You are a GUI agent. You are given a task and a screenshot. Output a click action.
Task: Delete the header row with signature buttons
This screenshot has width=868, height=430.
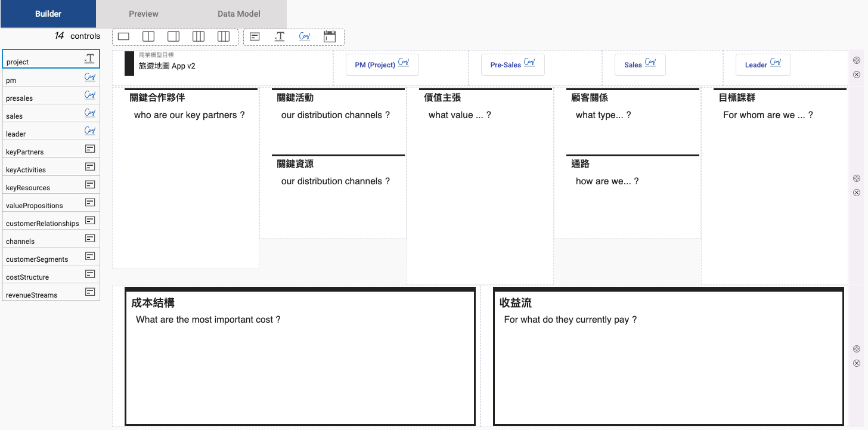[x=857, y=75]
